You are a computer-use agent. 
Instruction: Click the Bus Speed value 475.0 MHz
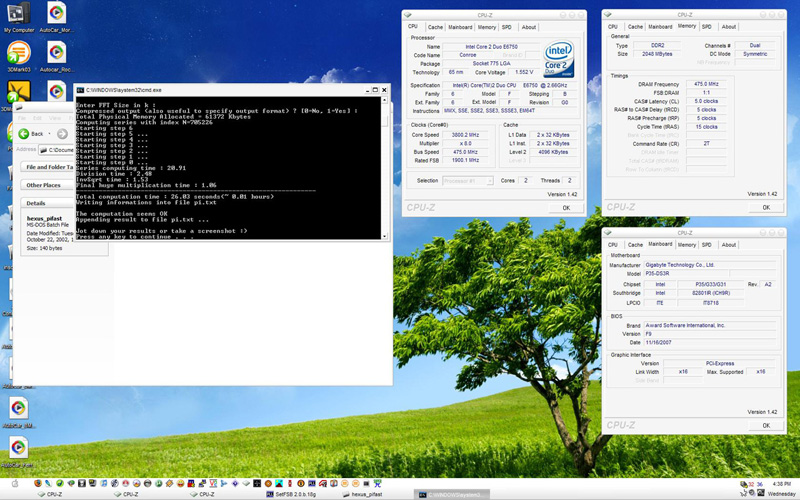tap(465, 152)
